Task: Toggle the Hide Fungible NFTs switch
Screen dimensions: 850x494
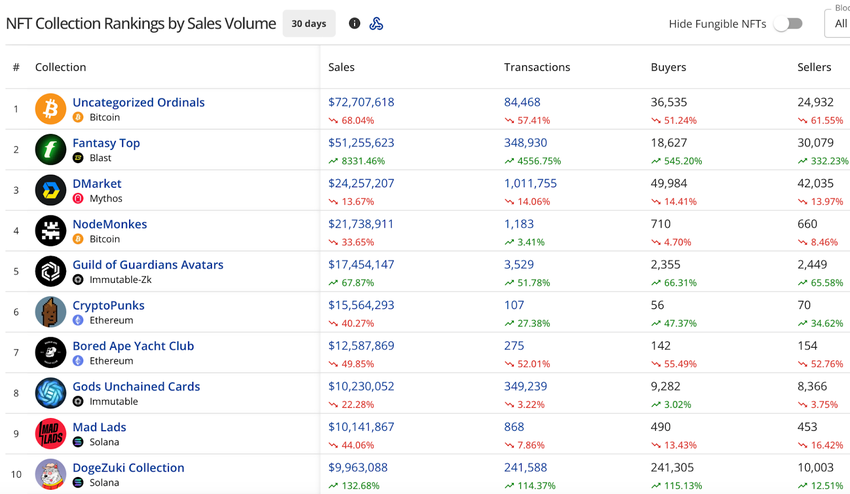Action: click(x=788, y=24)
